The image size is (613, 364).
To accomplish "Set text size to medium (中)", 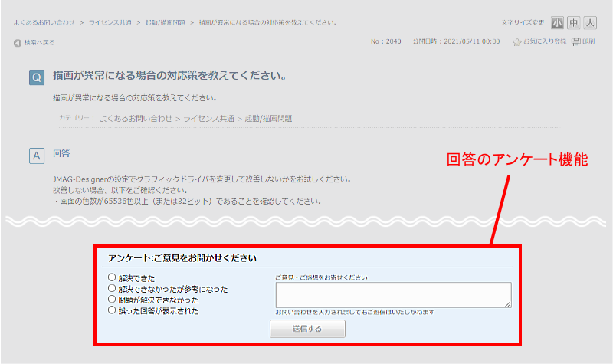I will coord(573,23).
